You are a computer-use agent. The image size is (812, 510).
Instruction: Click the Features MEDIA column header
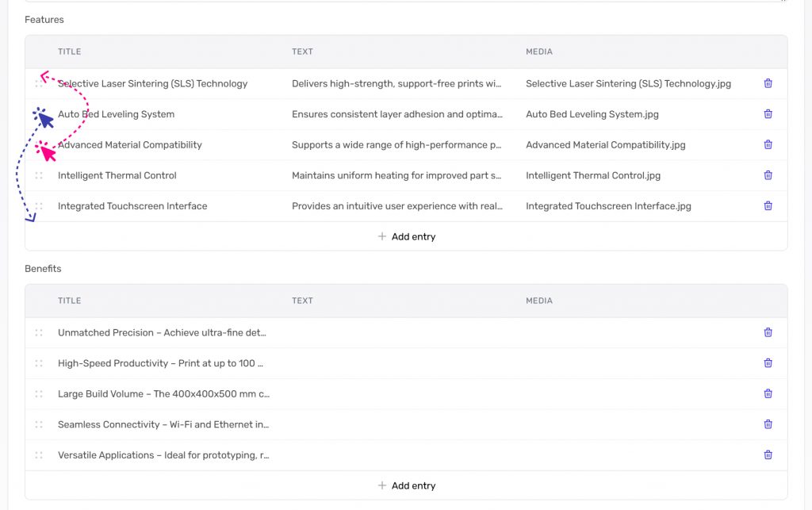pos(539,52)
